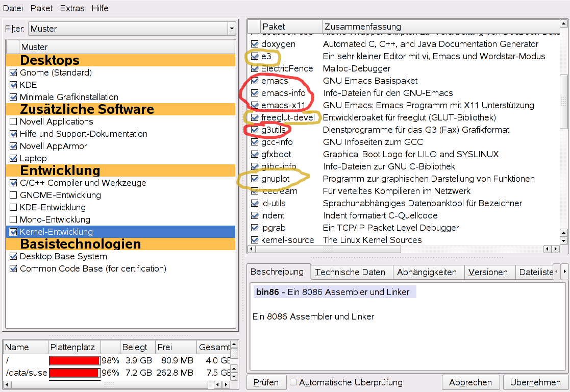This screenshot has height=392, width=570.
Task: Click the left arrow to scroll the detail tabs
Action: tap(557, 272)
